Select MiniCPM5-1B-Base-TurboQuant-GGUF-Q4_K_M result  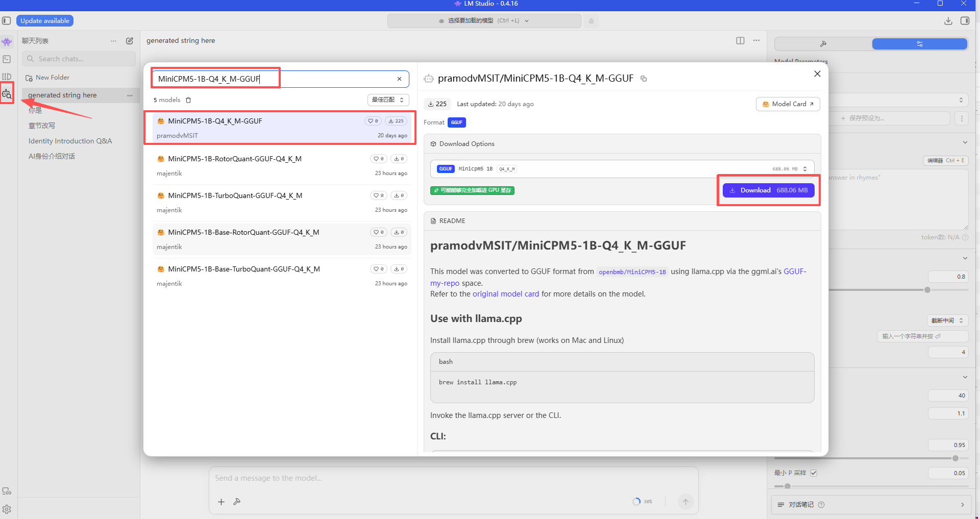pos(282,276)
